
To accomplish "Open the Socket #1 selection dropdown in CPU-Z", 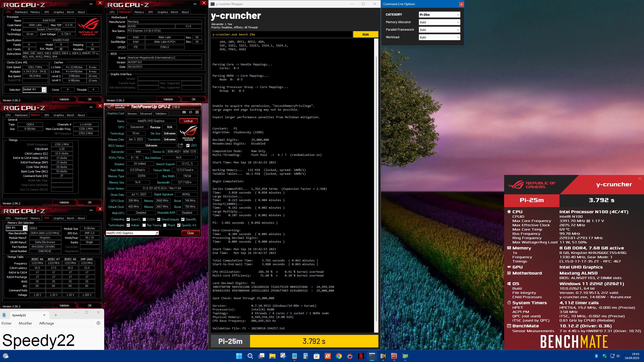I will point(34,89).
